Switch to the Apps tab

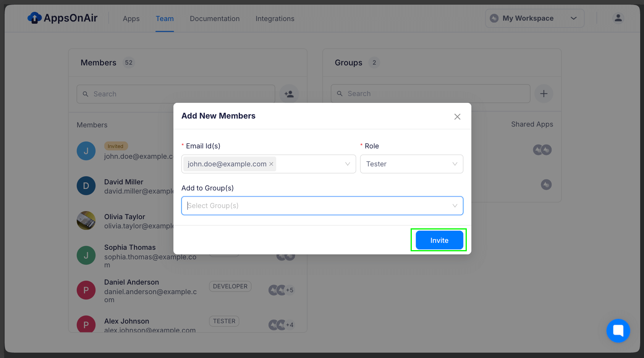point(131,19)
